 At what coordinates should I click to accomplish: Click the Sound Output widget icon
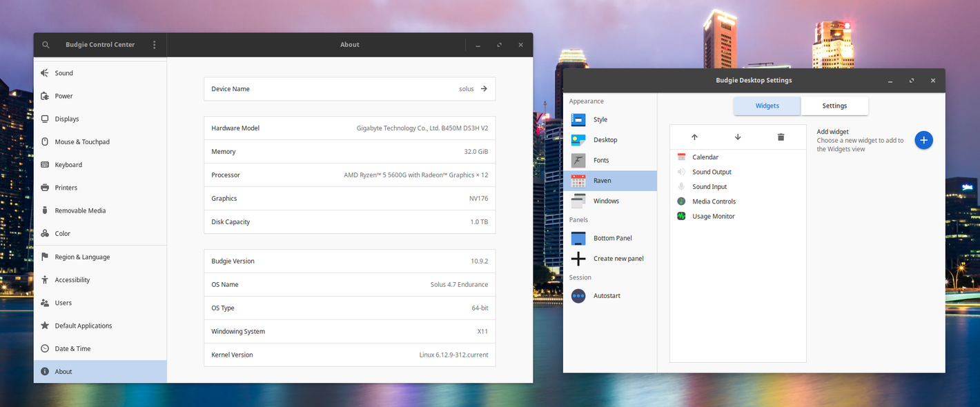682,172
